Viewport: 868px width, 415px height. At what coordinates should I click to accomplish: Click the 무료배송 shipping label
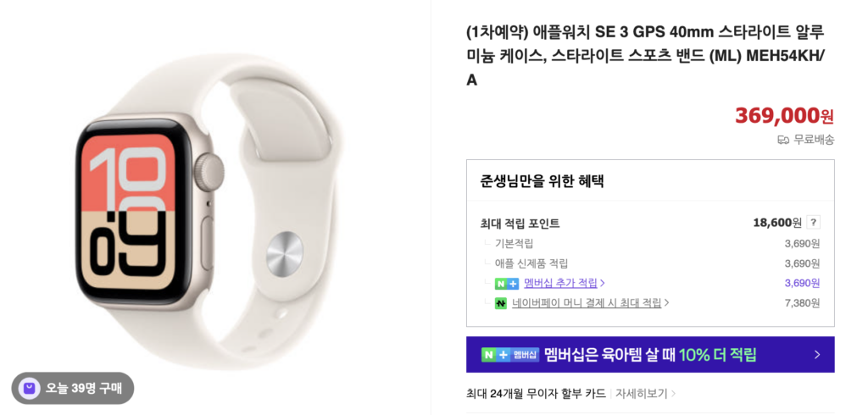(x=814, y=140)
